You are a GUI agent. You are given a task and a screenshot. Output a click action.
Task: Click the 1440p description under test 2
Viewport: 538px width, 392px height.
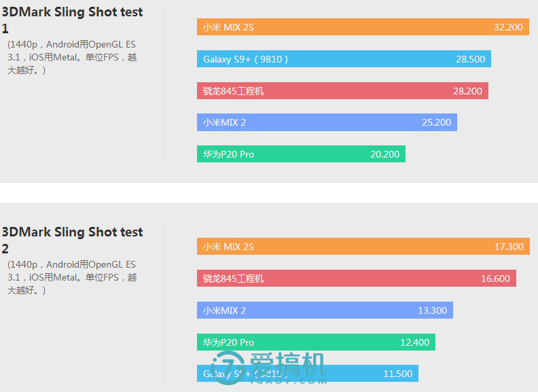72,277
